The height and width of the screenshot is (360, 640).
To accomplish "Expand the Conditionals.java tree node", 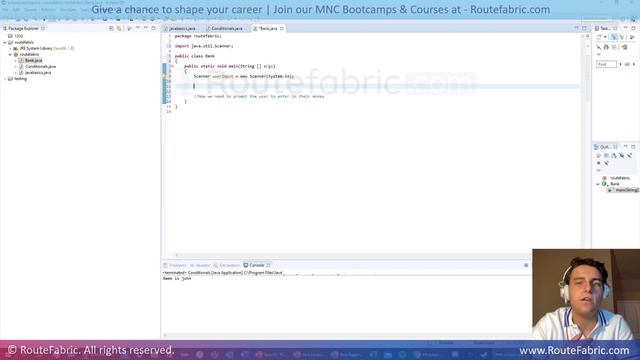I will 16,67.
